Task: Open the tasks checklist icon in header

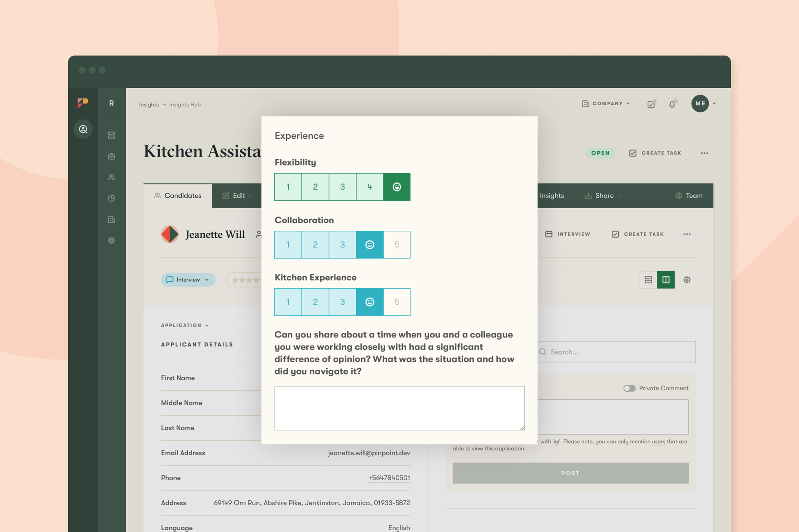Action: 651,104
